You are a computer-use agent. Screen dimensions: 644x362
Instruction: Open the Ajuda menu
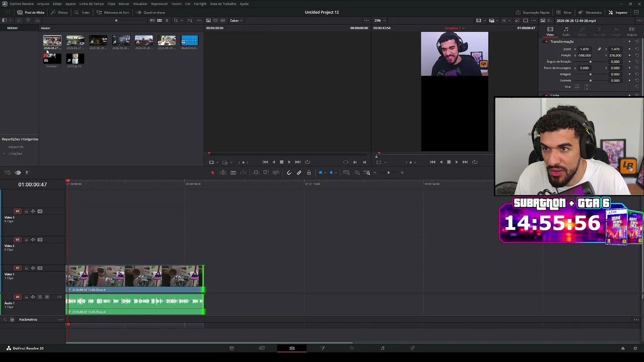[x=244, y=4]
